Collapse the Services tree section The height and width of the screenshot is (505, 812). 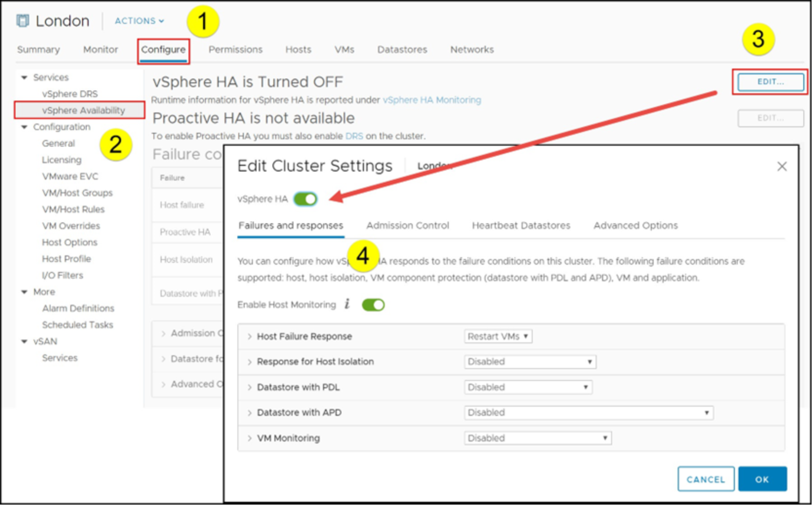click(x=24, y=77)
